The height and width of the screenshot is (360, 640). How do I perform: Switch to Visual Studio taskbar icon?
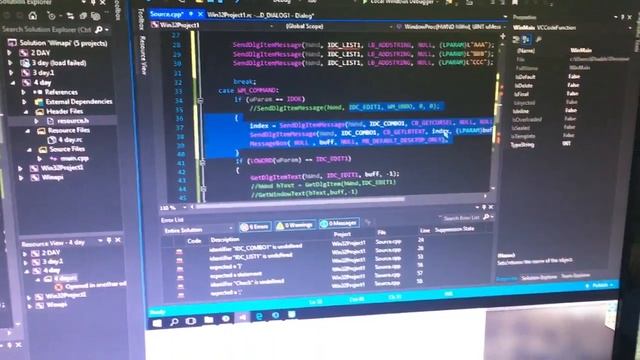(242, 318)
